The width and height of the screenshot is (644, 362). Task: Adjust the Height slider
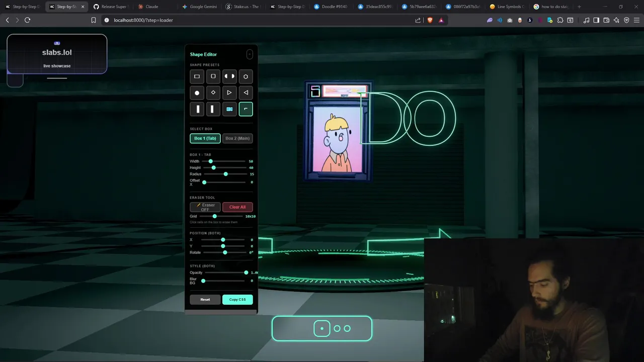[224, 167]
